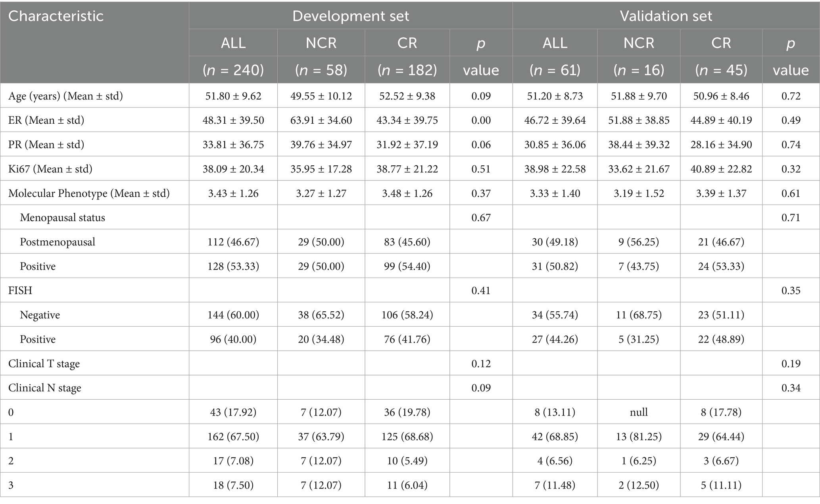This screenshot has height=504, width=820.
Task: Click the 13 (81.25) cell
Action: (639, 436)
